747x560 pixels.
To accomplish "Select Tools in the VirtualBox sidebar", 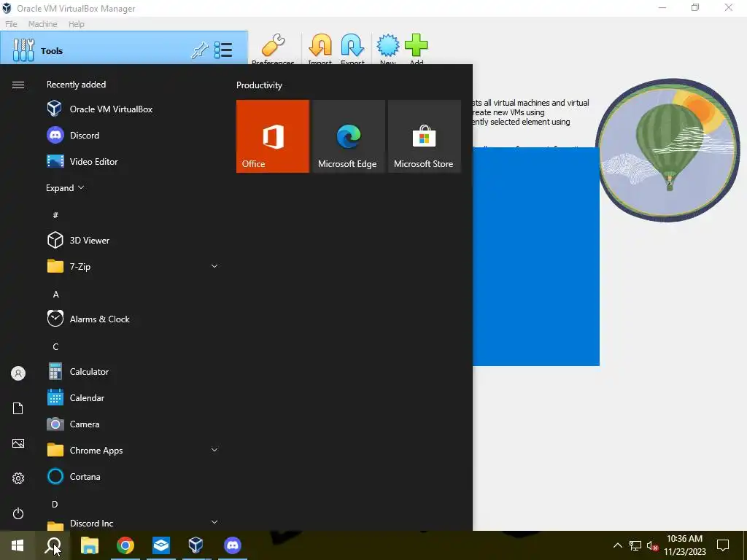I will pyautogui.click(x=124, y=47).
